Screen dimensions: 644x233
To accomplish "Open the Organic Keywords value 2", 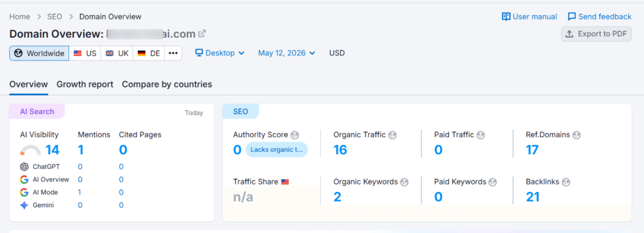I will (337, 197).
